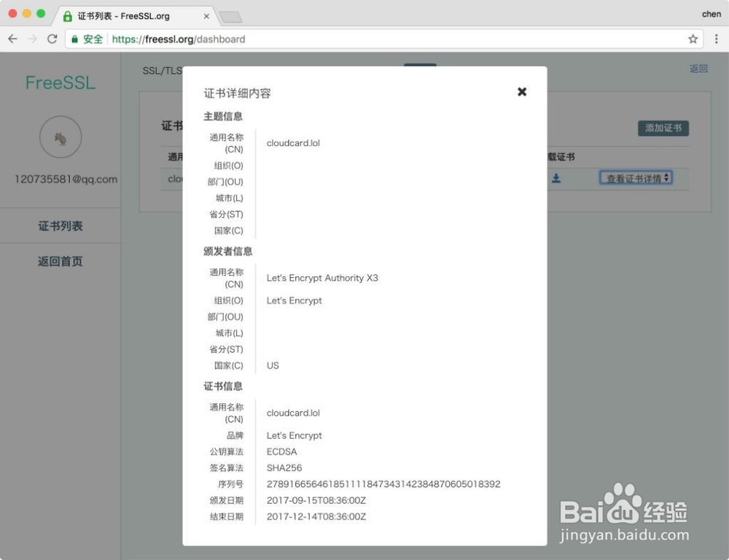Select the certificate serial number
This screenshot has height=560, width=729.
click(383, 484)
